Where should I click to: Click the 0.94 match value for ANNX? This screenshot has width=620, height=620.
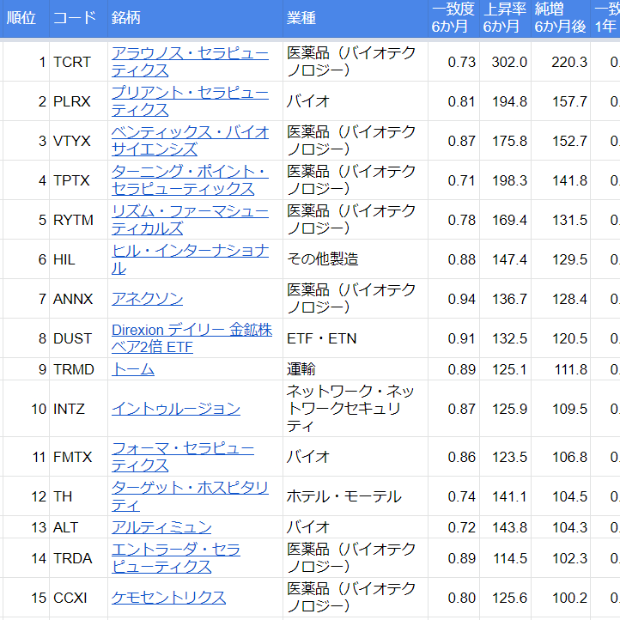[x=461, y=299]
